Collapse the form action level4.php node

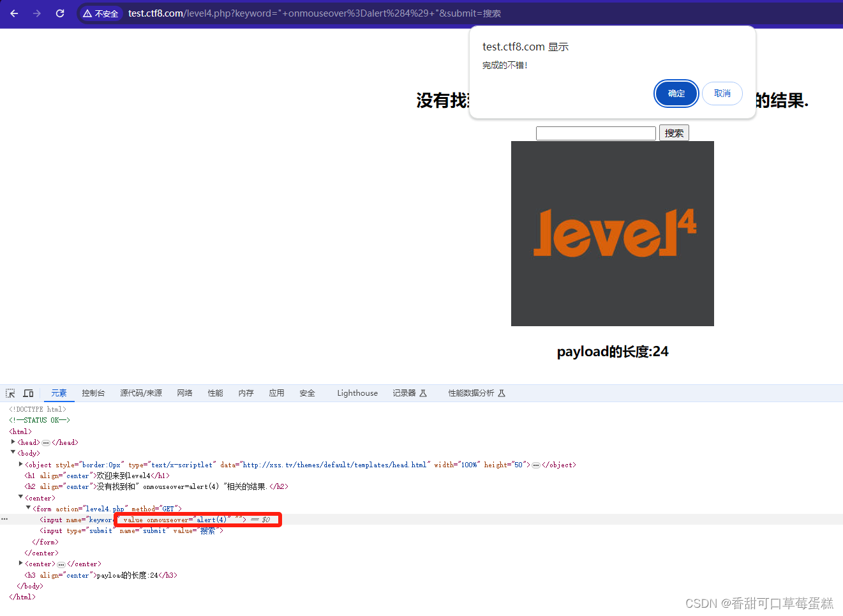28,509
